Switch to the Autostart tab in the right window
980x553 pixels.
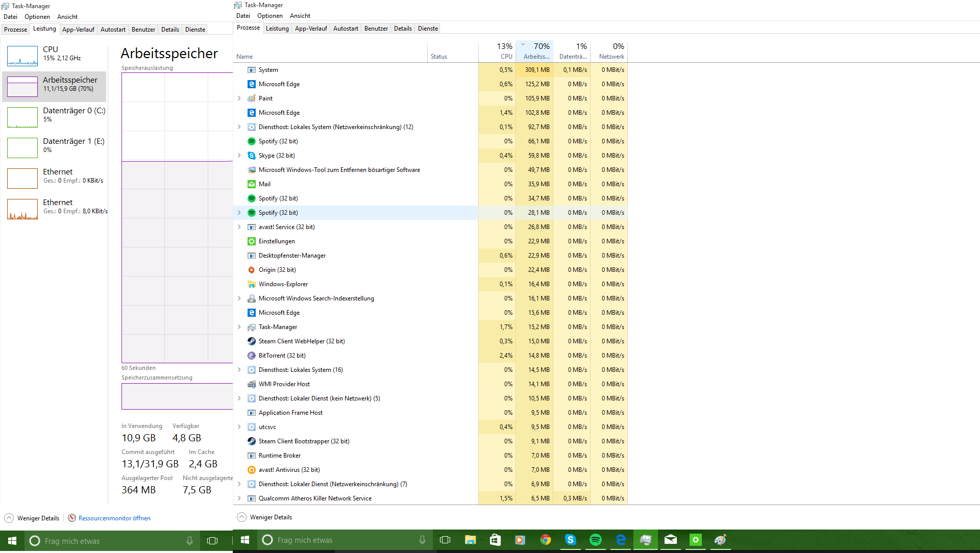point(346,29)
